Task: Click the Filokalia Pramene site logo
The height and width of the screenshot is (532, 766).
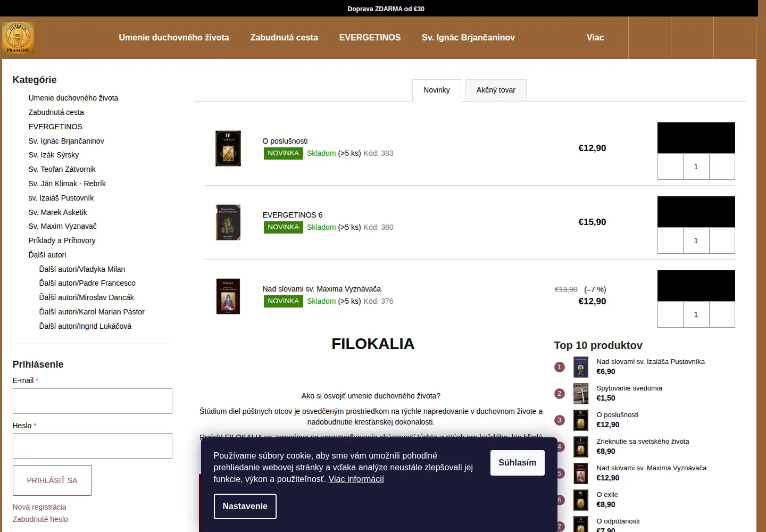Action: click(x=18, y=38)
